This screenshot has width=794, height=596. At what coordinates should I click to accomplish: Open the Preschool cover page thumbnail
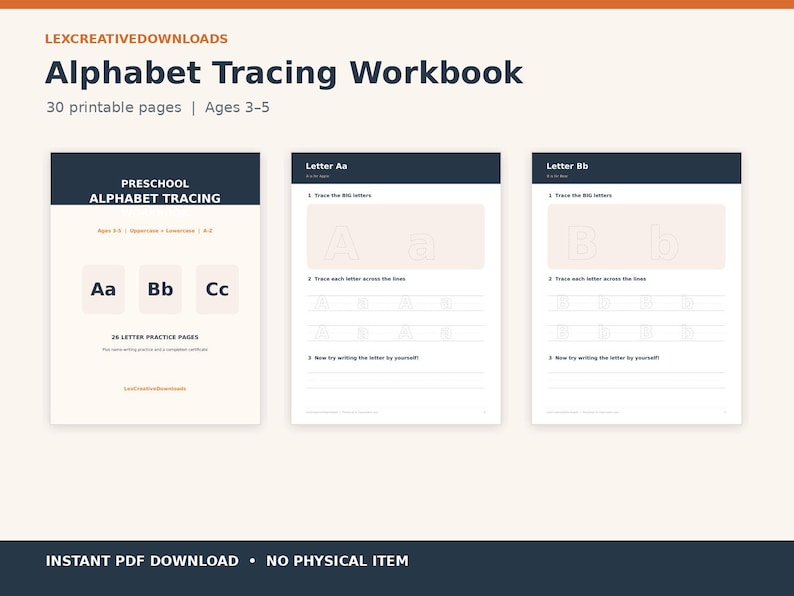coord(155,288)
